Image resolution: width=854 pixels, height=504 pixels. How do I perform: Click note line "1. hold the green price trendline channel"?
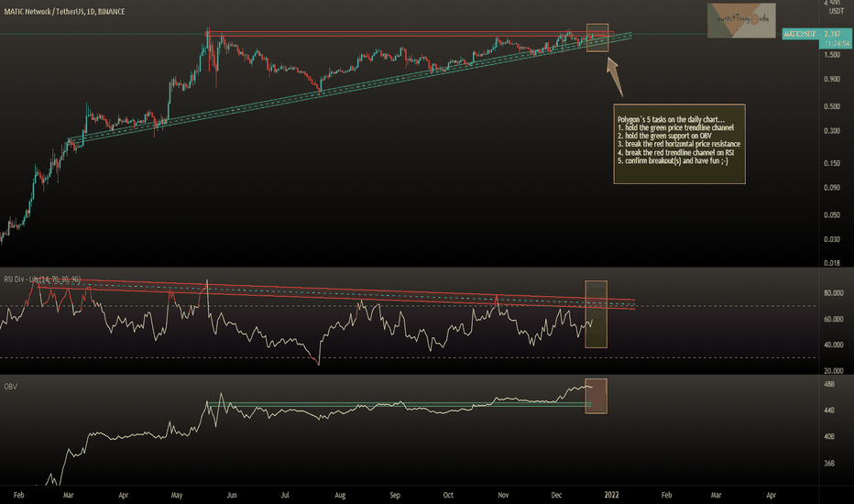(676, 127)
